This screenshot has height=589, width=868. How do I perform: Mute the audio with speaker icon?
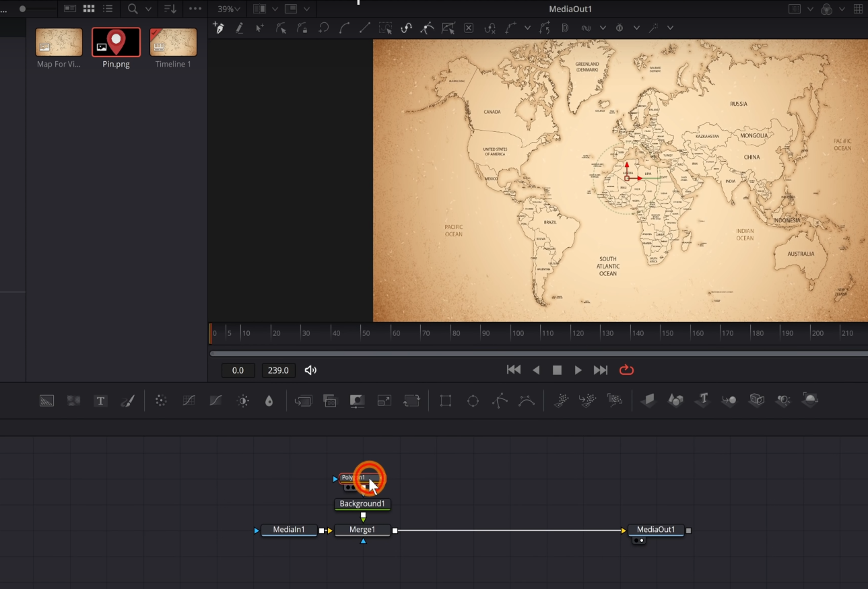pos(310,370)
